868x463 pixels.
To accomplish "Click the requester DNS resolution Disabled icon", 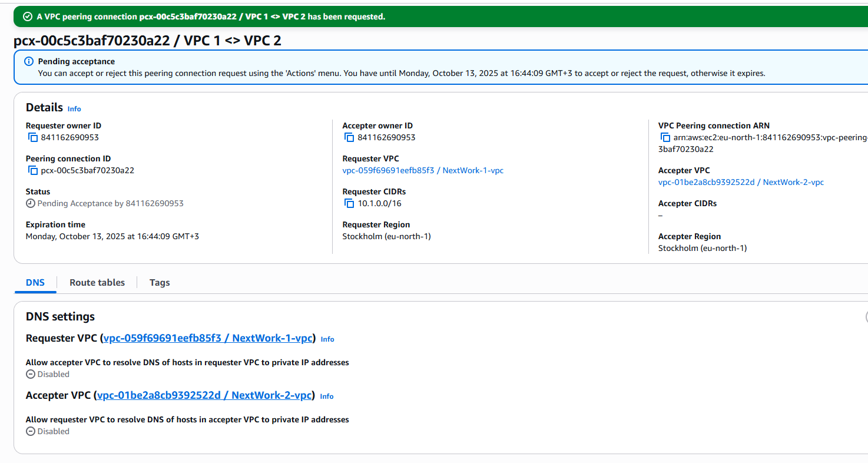I will tap(31, 374).
